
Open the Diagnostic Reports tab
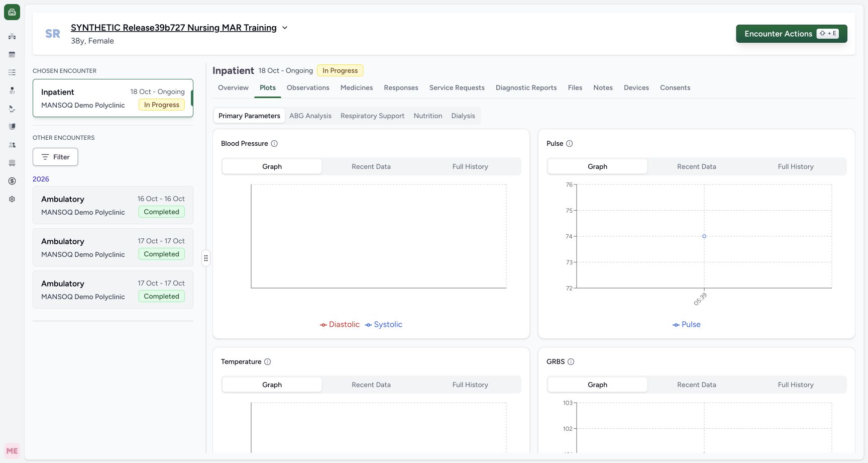(526, 87)
